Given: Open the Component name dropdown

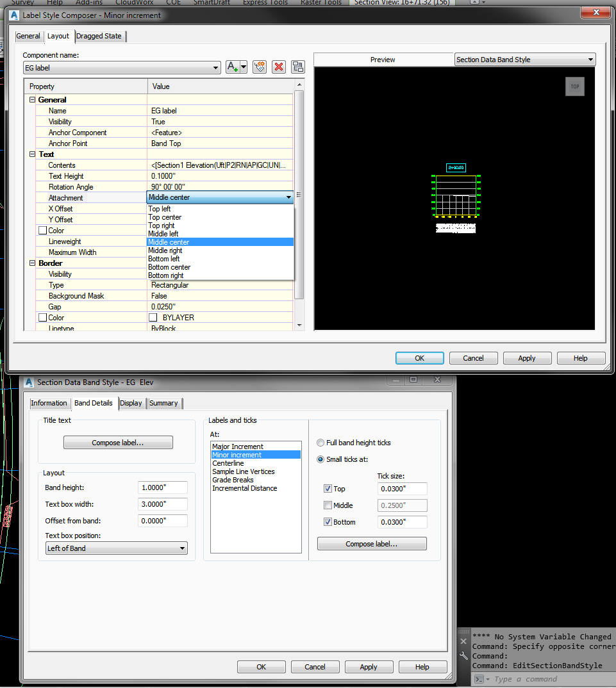Looking at the screenshot, I should click(216, 68).
